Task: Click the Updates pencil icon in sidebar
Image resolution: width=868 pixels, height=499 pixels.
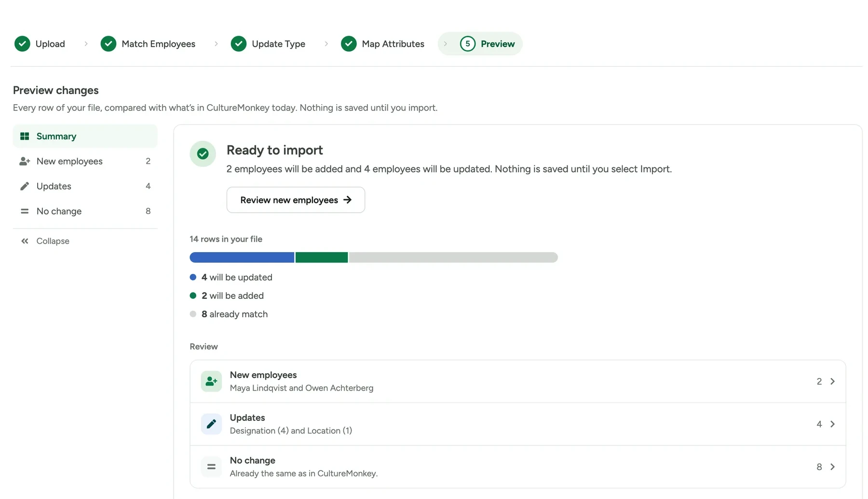Action: (x=25, y=187)
